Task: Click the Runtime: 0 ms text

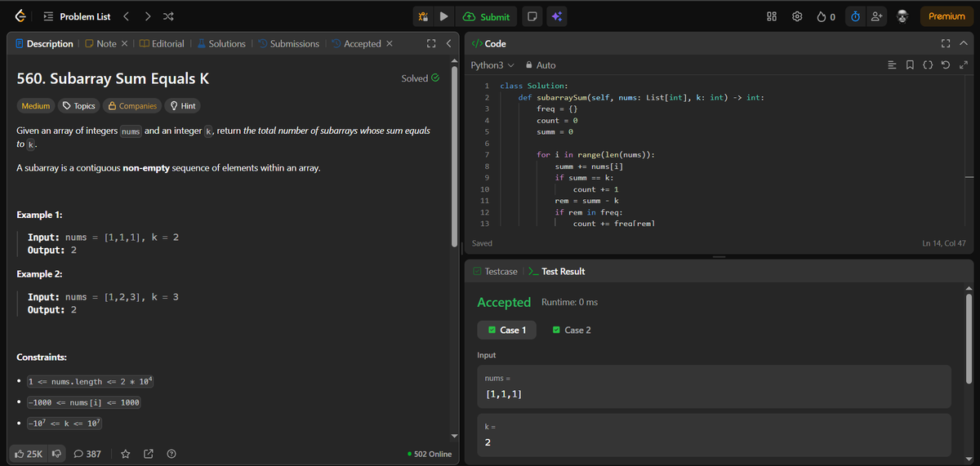Action: point(569,302)
